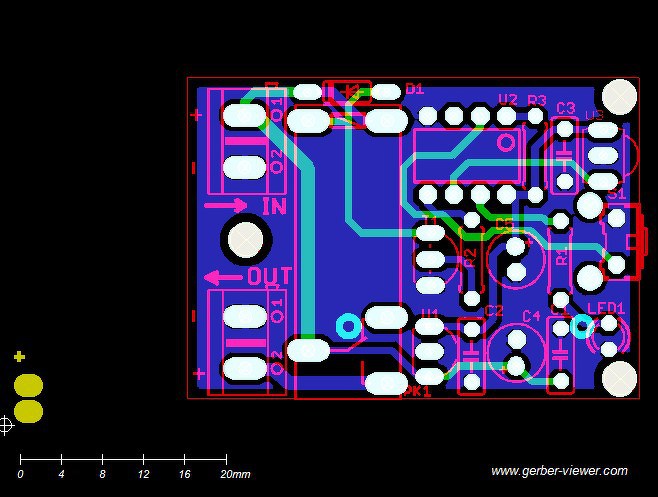Select the large mounting hole between IN and OUT
The image size is (658, 497).
tap(245, 240)
